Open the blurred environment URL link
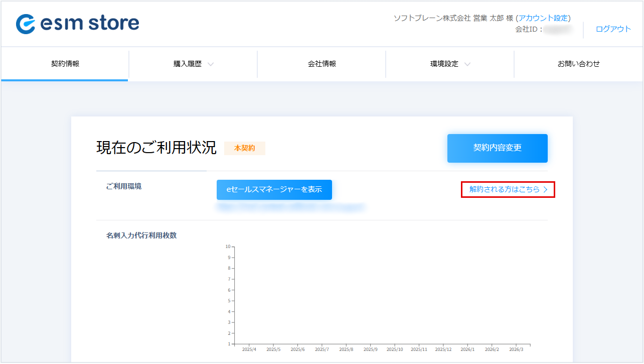This screenshot has height=364, width=644. point(291,206)
